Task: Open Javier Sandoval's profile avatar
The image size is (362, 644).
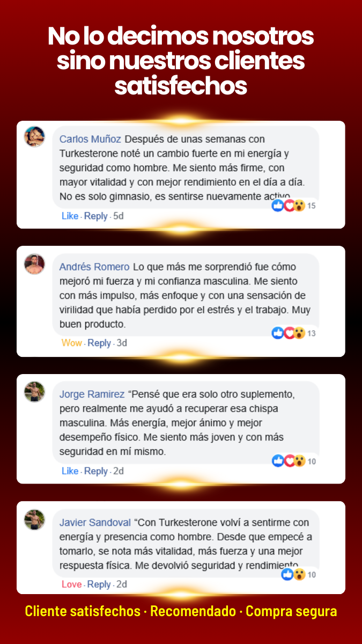Action: point(34,519)
